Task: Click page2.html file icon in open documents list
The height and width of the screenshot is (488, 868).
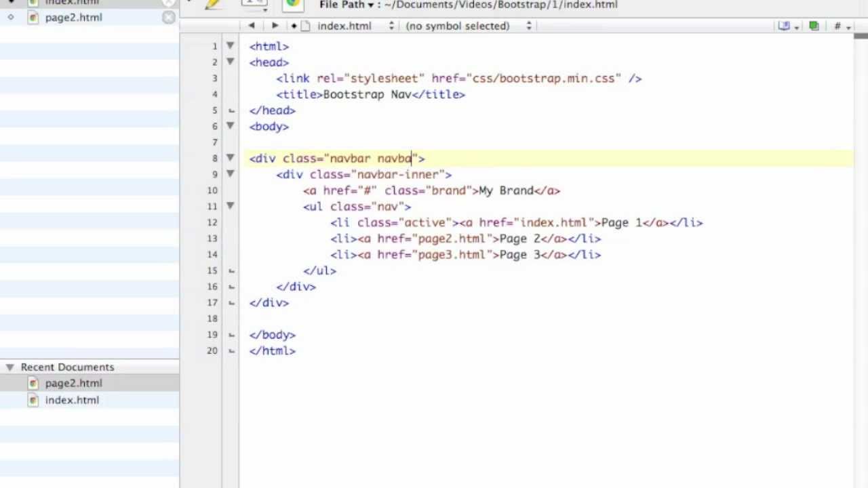Action: click(x=33, y=18)
